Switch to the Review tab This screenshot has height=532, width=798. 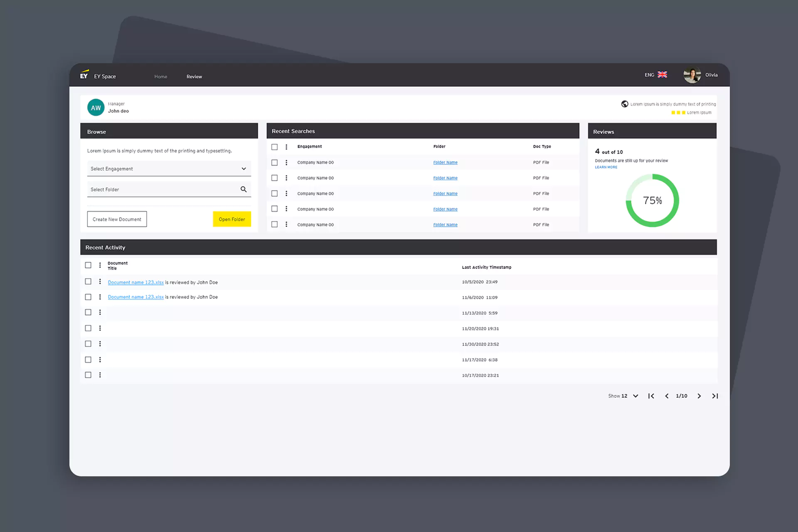194,77
